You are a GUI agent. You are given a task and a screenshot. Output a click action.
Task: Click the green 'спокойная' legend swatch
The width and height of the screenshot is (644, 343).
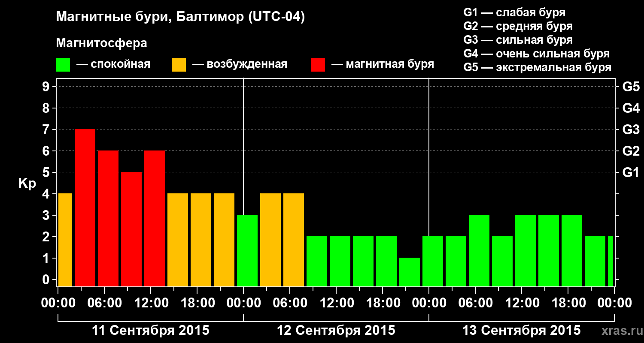click(x=63, y=65)
